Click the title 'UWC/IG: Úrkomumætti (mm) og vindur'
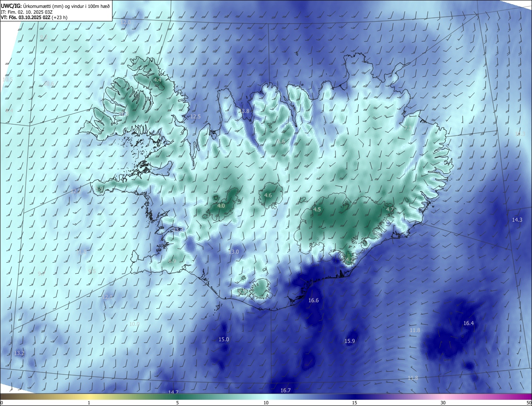 click(55, 6)
